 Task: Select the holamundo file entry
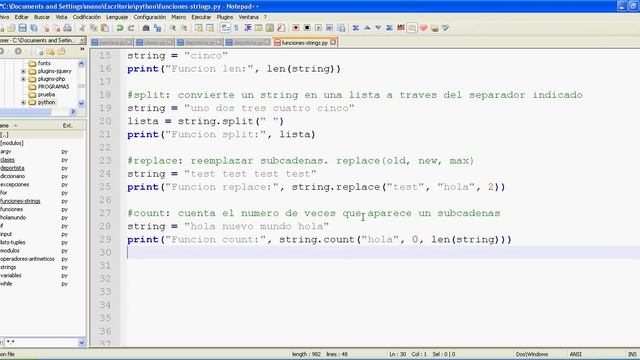pyautogui.click(x=13, y=218)
